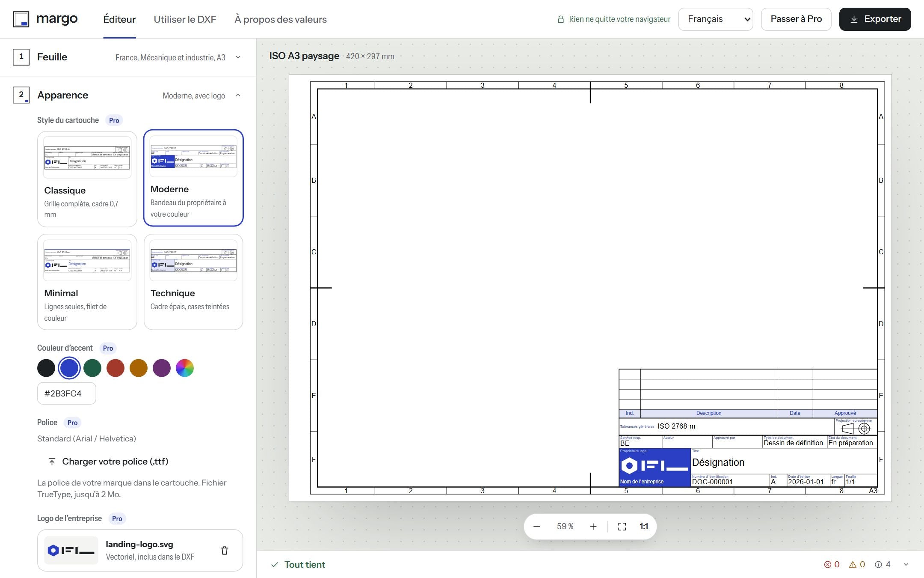
Task: Click the Exporter button
Action: [x=875, y=19]
